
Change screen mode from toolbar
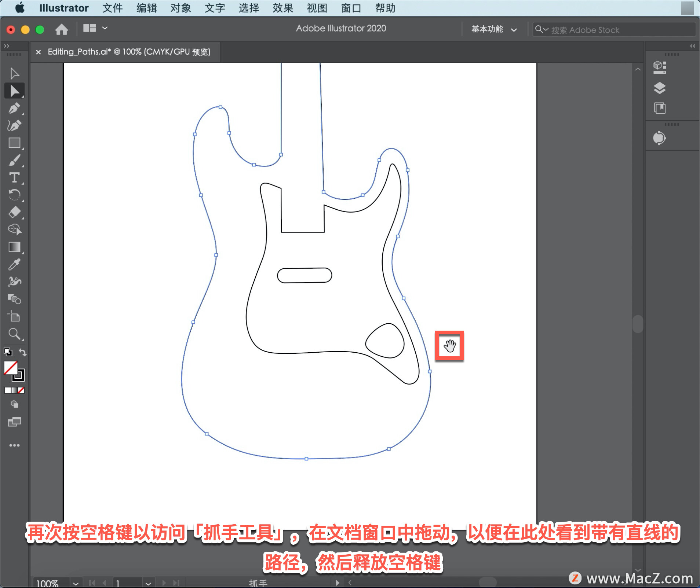14,422
